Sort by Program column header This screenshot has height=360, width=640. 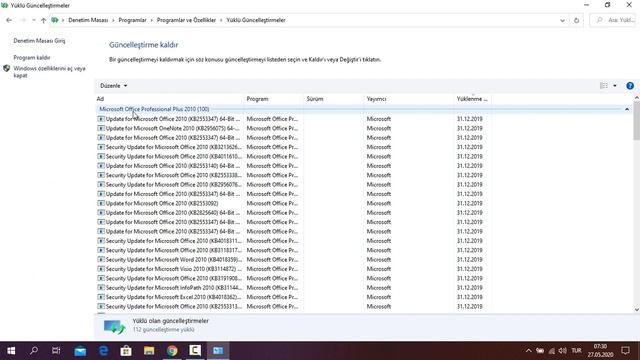click(x=274, y=99)
